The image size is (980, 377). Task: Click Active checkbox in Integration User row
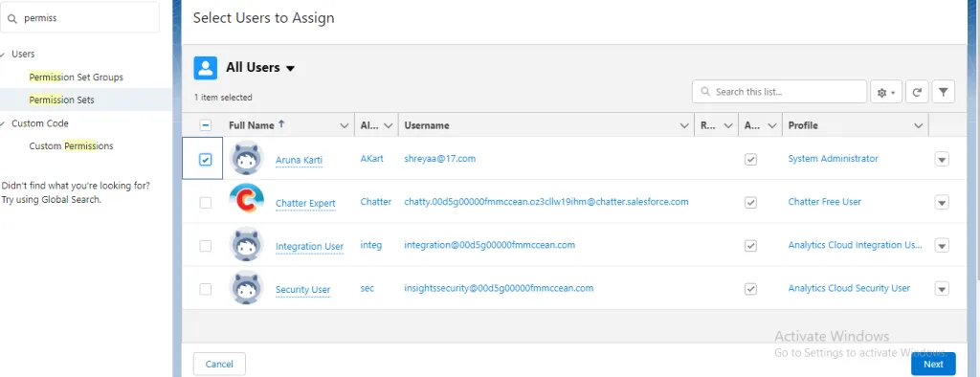point(750,246)
